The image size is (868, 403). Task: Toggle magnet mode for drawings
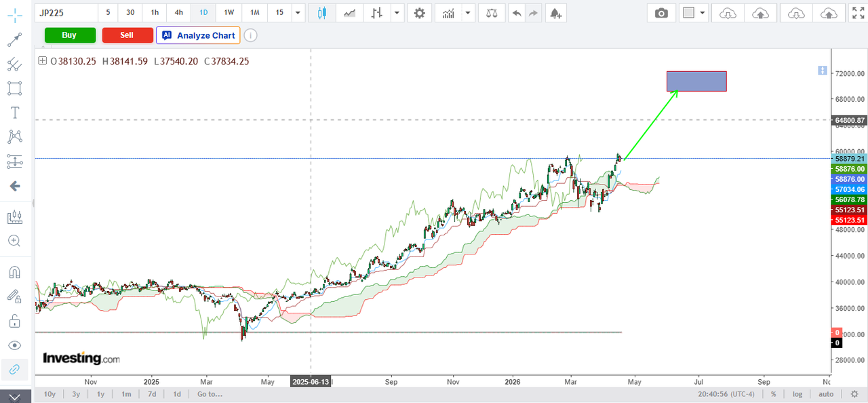(14, 272)
